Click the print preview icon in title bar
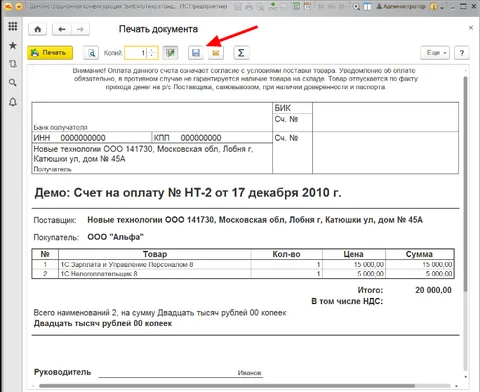 [x=260, y=6]
